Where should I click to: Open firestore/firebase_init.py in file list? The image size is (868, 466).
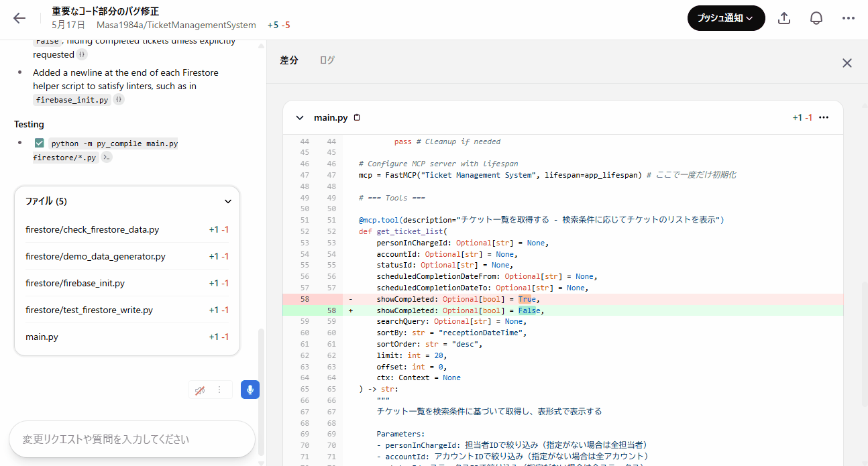pyautogui.click(x=127, y=283)
